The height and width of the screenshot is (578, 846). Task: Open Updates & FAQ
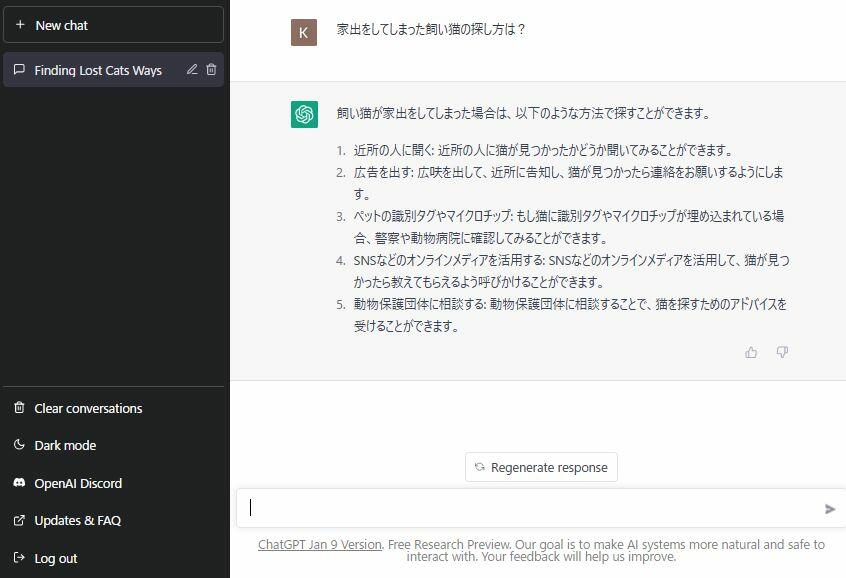pos(77,520)
